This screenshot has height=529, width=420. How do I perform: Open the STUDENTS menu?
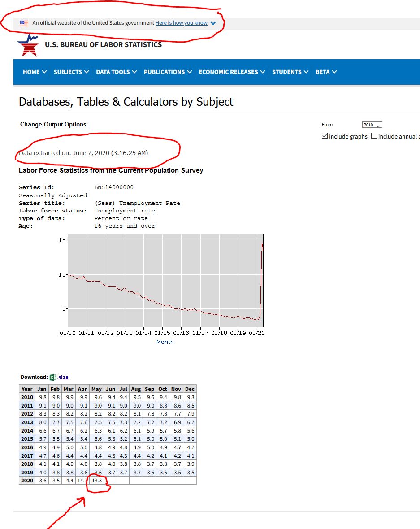click(x=290, y=72)
